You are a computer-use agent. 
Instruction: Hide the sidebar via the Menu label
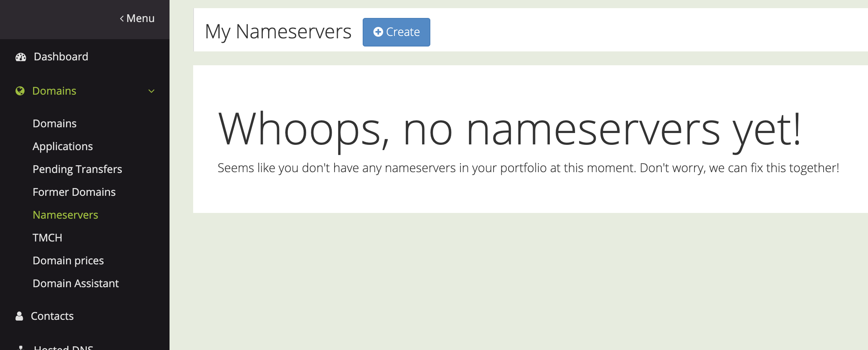[140, 18]
